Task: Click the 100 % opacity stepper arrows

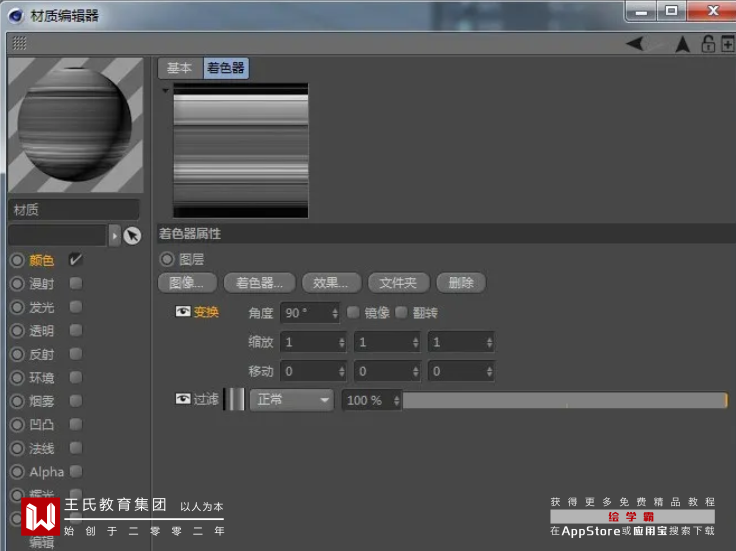Action: pos(397,400)
